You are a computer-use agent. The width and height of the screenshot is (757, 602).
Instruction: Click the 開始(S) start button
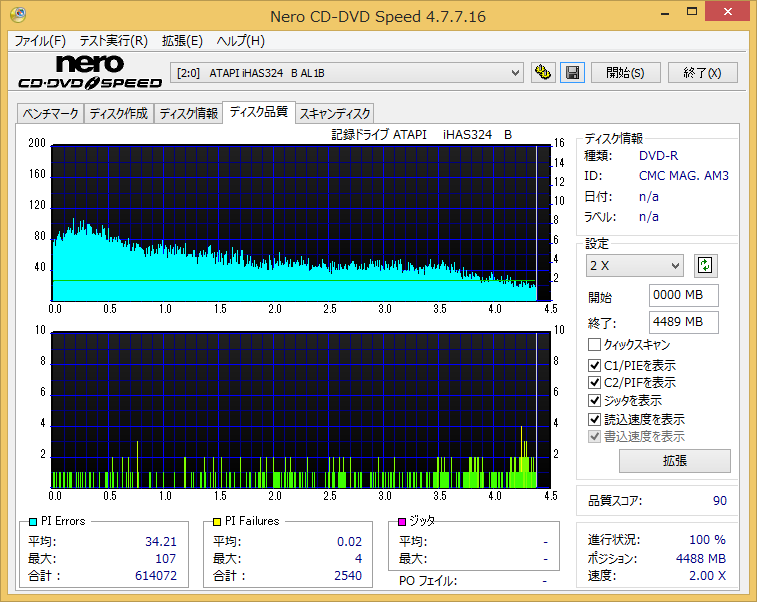[x=626, y=73]
